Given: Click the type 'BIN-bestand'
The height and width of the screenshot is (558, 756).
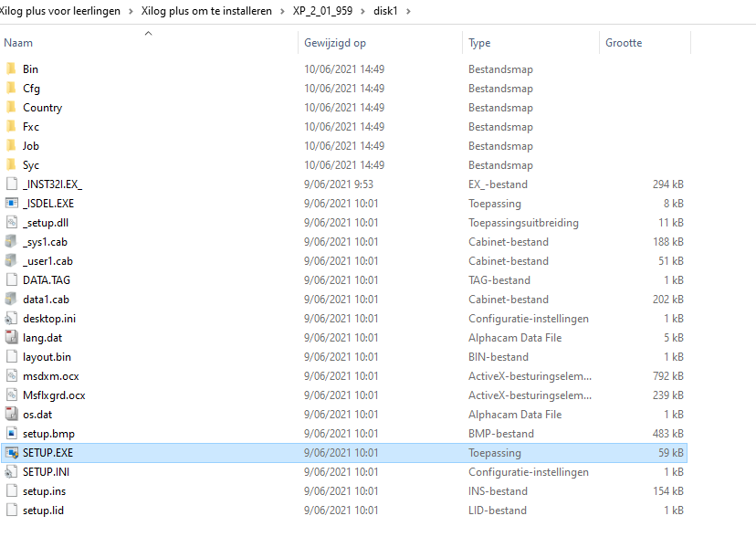Looking at the screenshot, I should click(x=498, y=357).
